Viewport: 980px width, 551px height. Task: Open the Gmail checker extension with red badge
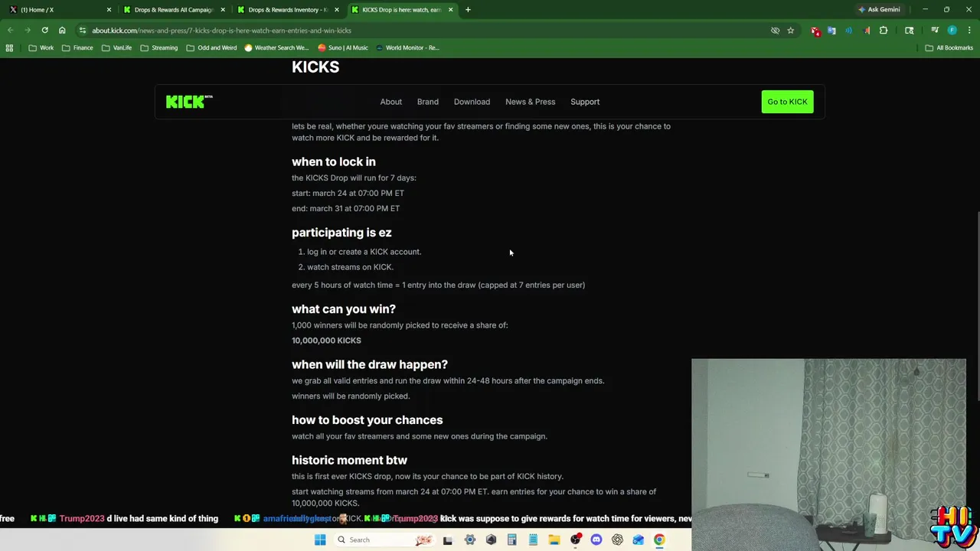pos(815,31)
